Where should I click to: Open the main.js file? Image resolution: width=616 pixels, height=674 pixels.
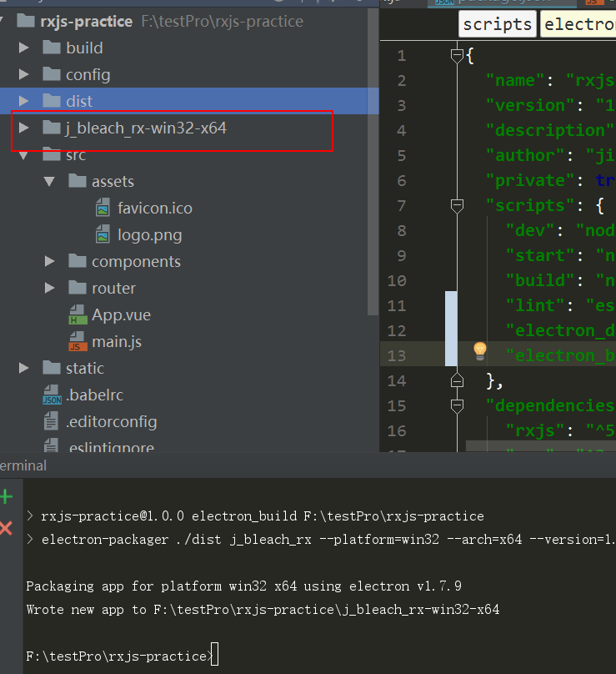pos(105,342)
